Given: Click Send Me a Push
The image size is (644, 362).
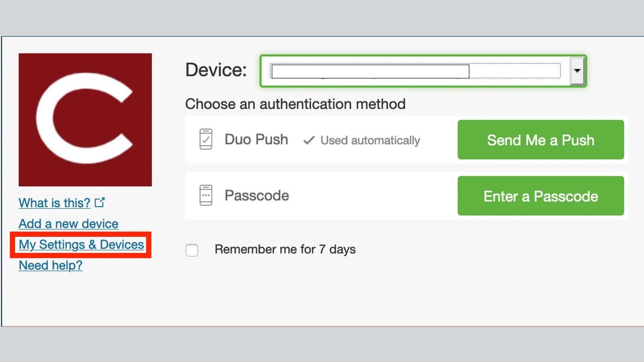Looking at the screenshot, I should pos(541,140).
